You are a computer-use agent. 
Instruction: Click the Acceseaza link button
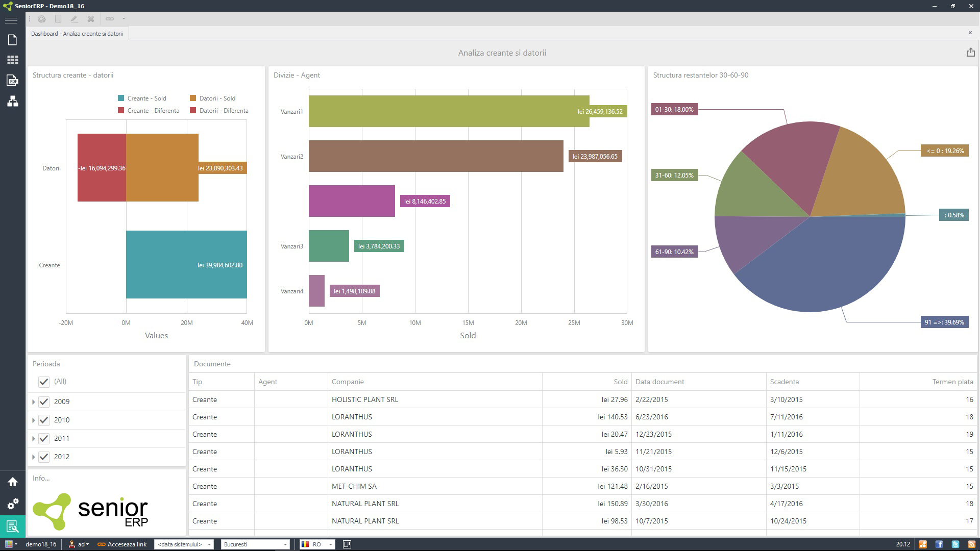[122, 544]
